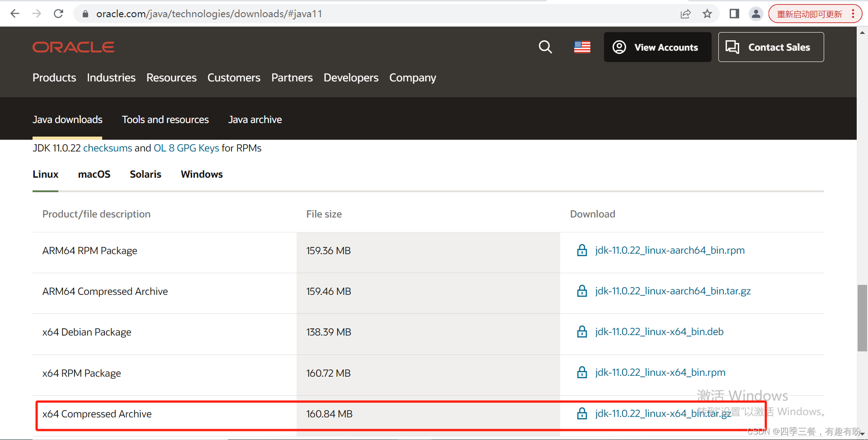The height and width of the screenshot is (440, 868).
Task: Open the OL 8 GPG Keys link
Action: (x=186, y=148)
